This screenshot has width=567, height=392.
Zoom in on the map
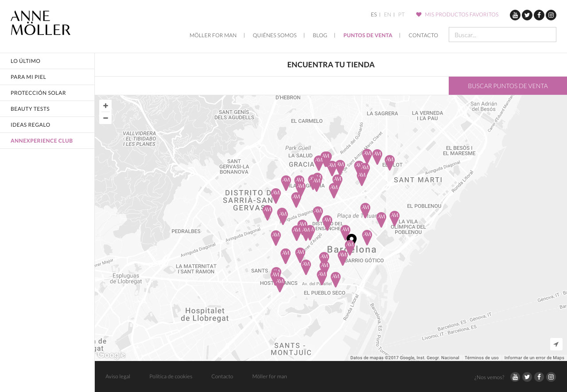point(105,106)
